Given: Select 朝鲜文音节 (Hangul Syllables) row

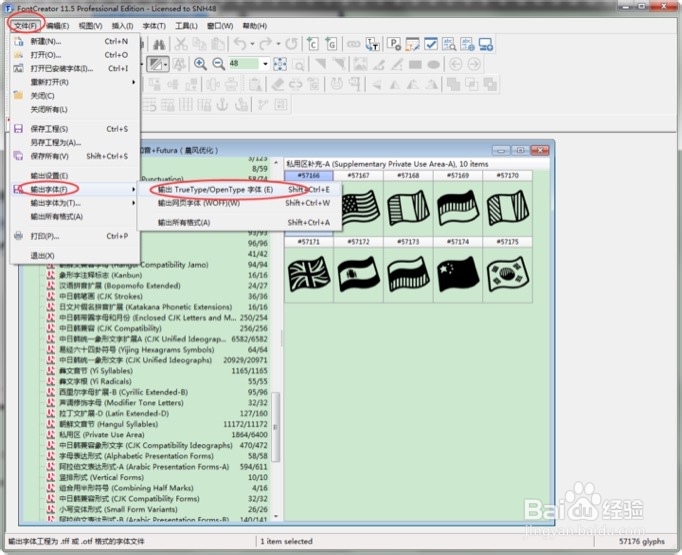Looking at the screenshot, I should pyautogui.click(x=157, y=424).
